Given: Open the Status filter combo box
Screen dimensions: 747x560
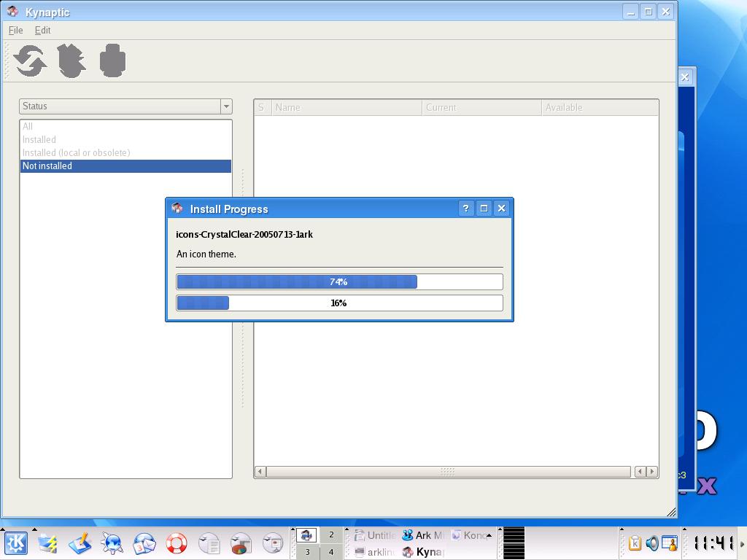Looking at the screenshot, I should [125, 106].
